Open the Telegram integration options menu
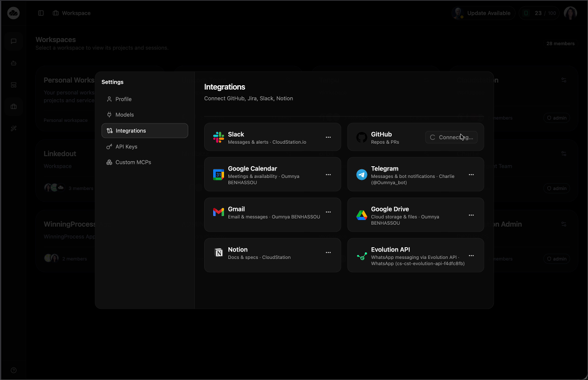This screenshot has height=380, width=588. 471,175
